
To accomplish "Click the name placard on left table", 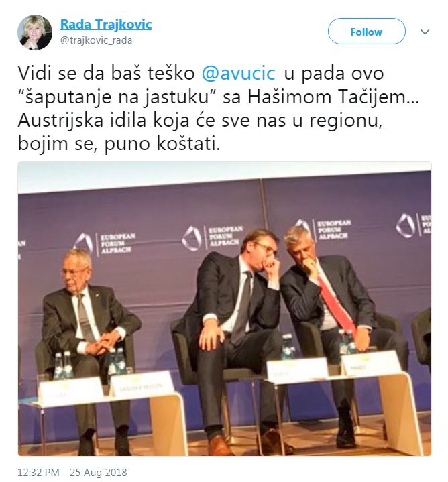I will [140, 384].
